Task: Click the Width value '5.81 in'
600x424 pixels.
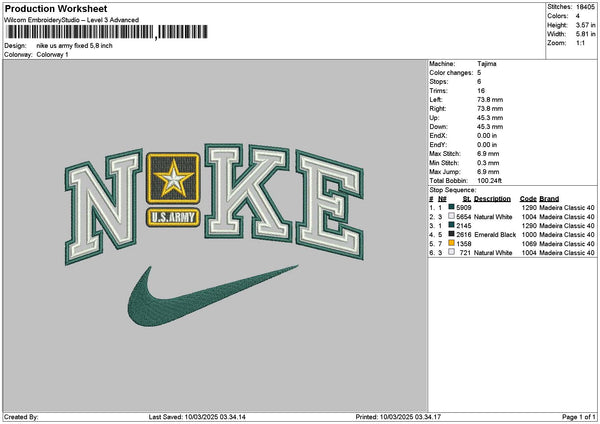Action: tap(585, 34)
